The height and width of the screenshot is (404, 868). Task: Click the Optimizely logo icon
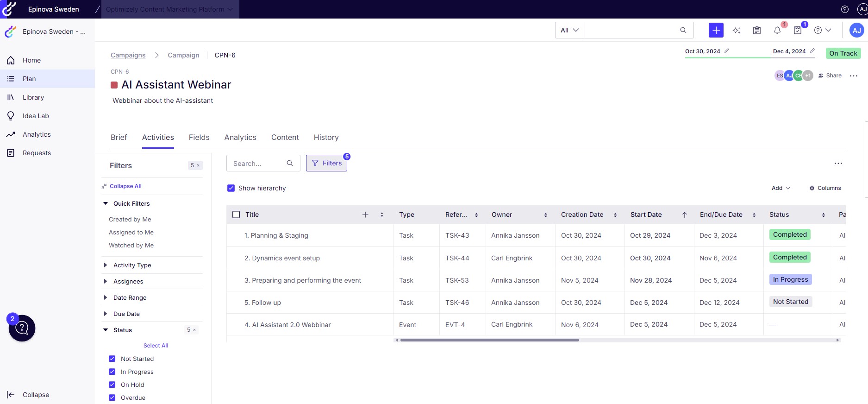tap(9, 9)
